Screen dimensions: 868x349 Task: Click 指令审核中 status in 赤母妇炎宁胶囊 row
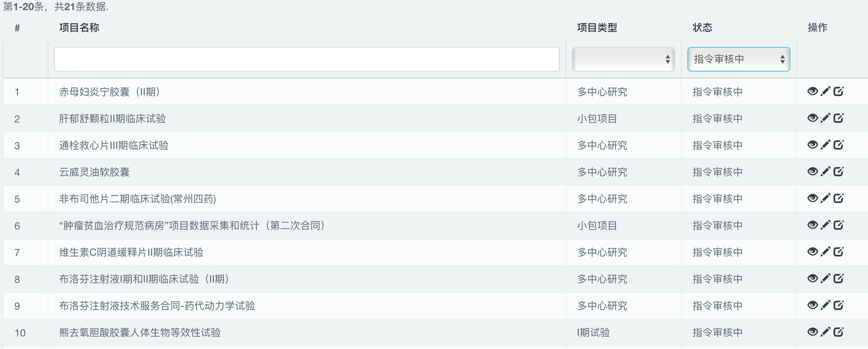pos(717,92)
